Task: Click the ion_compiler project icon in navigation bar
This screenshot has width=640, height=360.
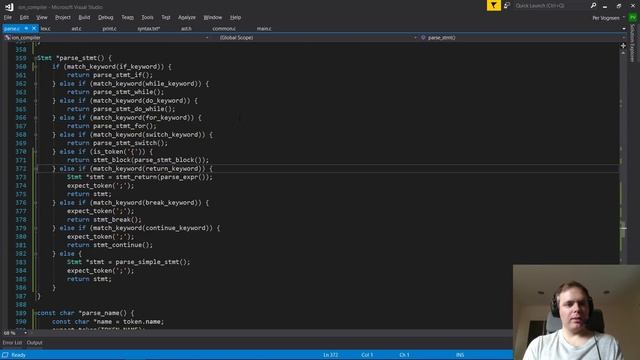Action: click(x=7, y=38)
